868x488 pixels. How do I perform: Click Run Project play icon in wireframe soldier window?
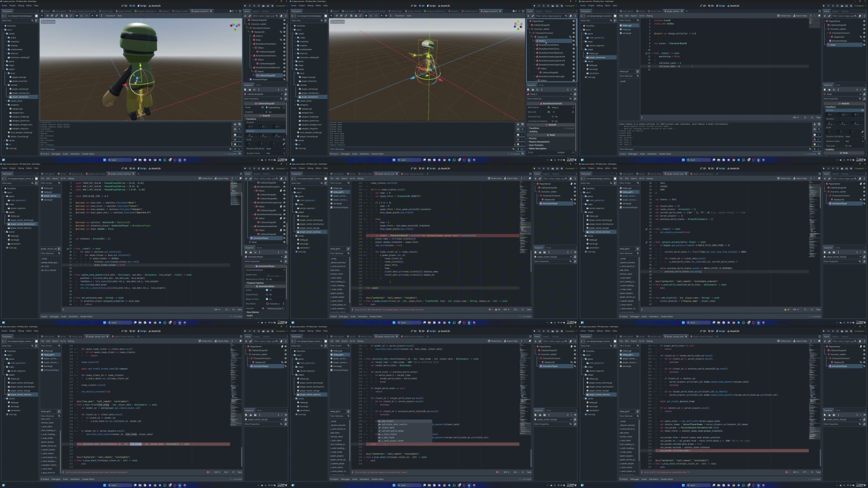[x=534, y=6]
